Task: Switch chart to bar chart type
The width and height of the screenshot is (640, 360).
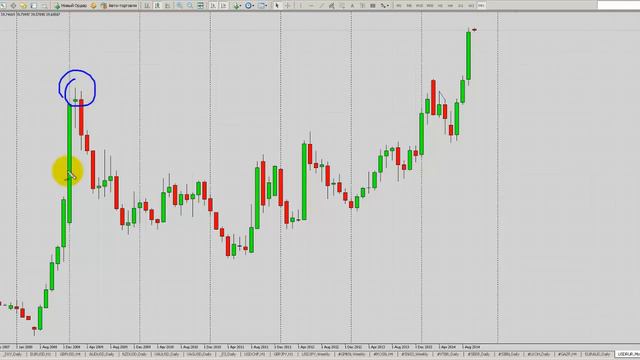Action: coord(147,6)
